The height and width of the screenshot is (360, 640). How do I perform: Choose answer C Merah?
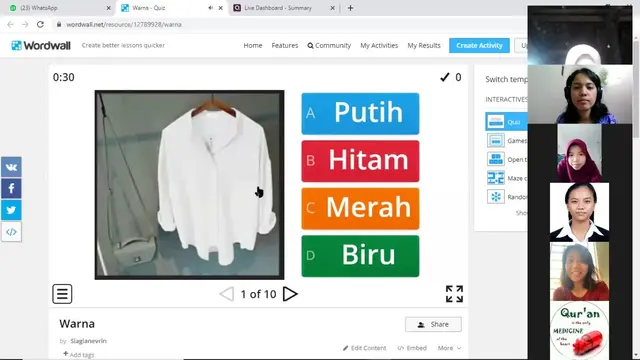tap(360, 209)
